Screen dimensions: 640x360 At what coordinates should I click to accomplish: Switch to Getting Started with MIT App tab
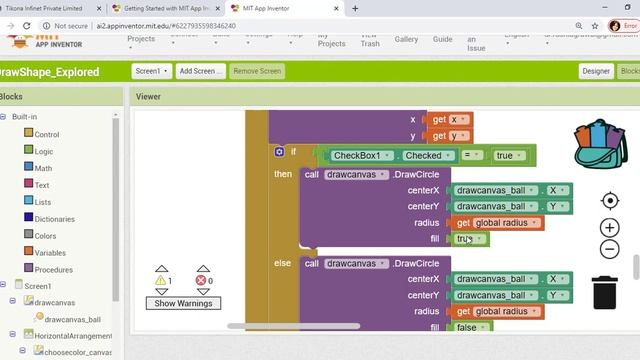(x=166, y=8)
